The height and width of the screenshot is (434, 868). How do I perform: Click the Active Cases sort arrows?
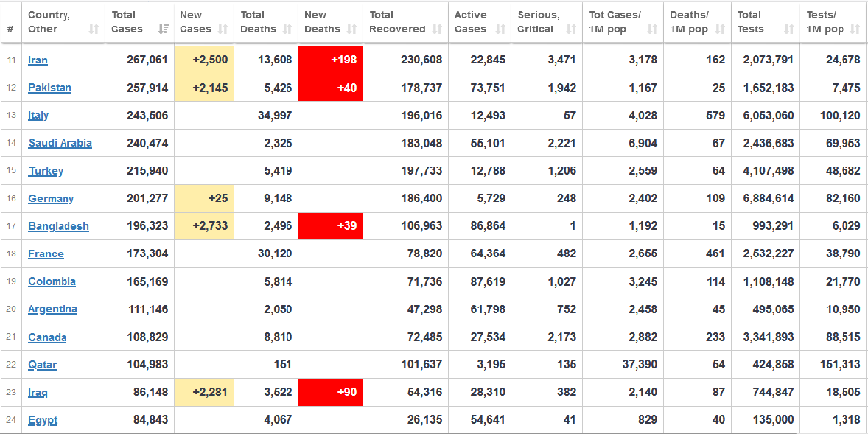[500, 29]
